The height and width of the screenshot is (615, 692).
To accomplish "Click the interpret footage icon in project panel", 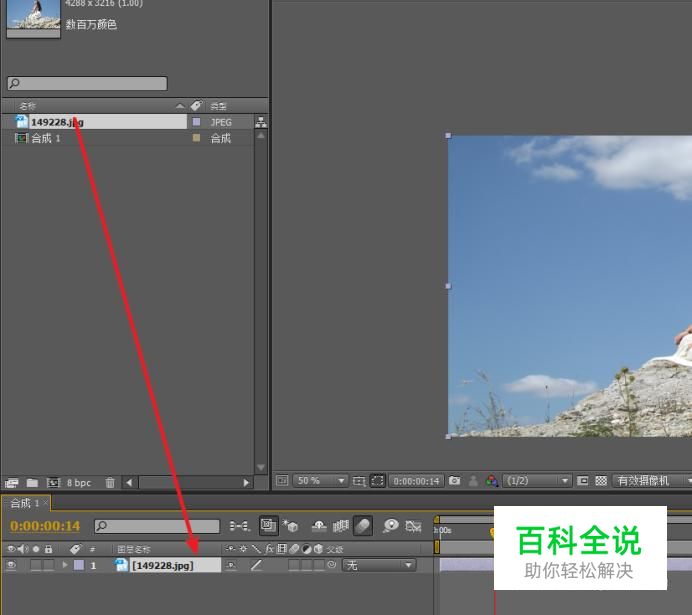I will point(12,483).
